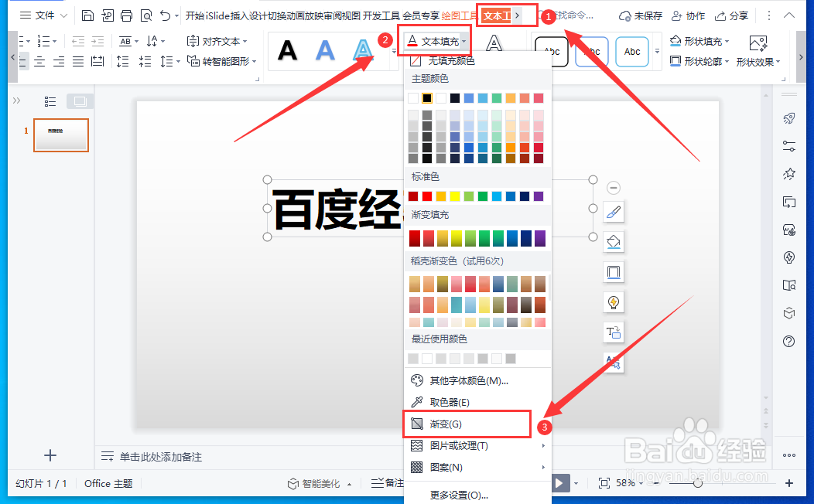Open the rocket icon in the right sidebar
The image size is (814, 504).
789,118
